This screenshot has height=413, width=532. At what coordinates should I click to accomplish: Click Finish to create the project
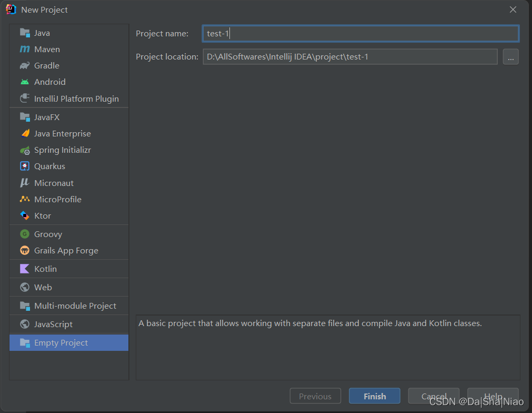pyautogui.click(x=375, y=396)
